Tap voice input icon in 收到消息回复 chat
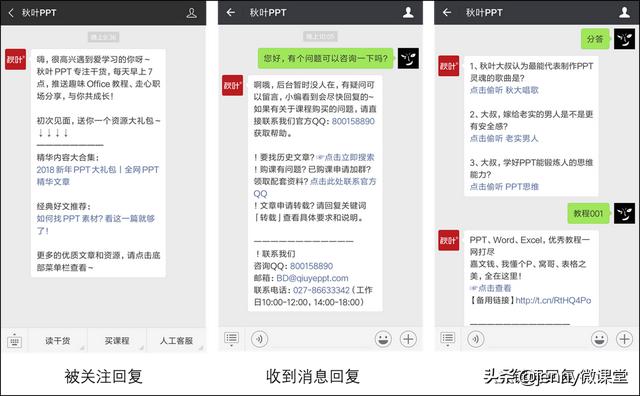The image size is (640, 396). 260,339
